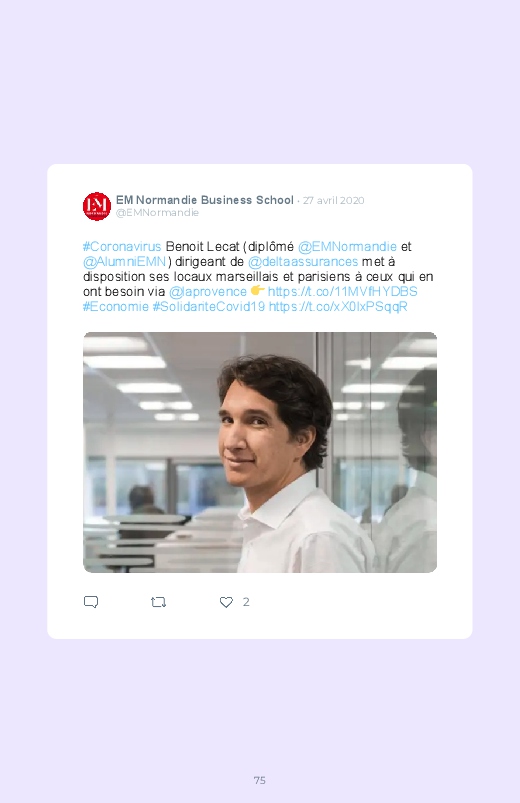Like the tweet with heart icon
This screenshot has height=803, width=520.
point(226,602)
